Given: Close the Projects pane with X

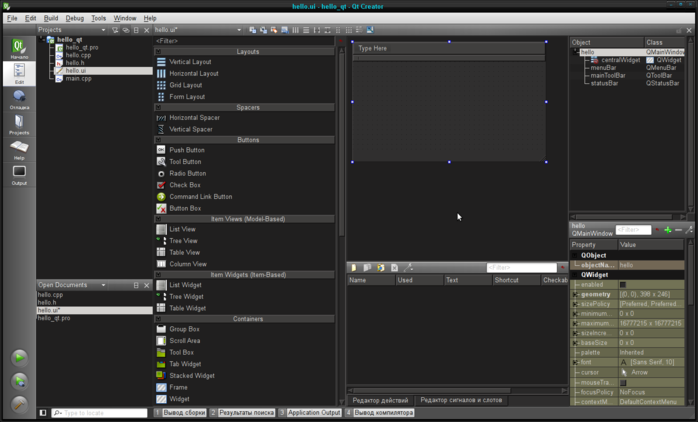Looking at the screenshot, I should (x=146, y=30).
